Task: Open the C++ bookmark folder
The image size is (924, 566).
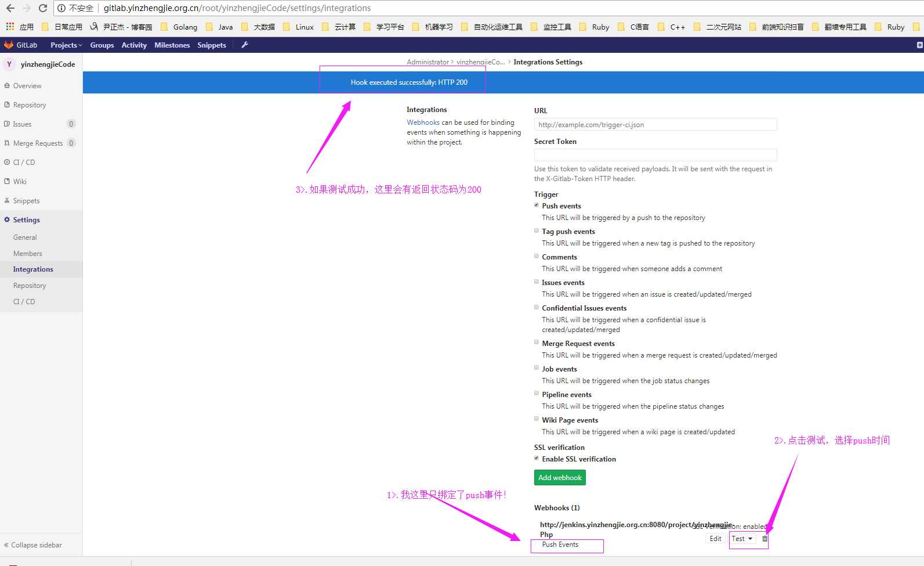Action: pyautogui.click(x=671, y=27)
